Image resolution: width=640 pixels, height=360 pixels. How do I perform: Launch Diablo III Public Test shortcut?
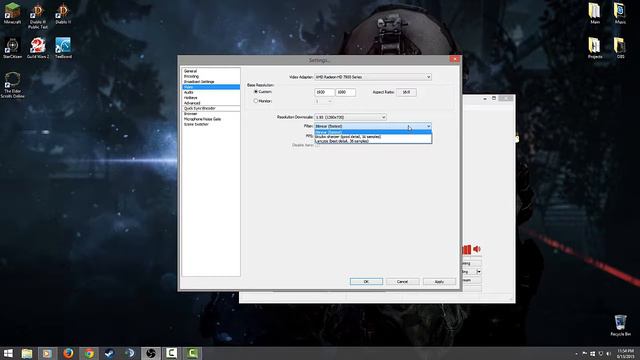[x=38, y=16]
